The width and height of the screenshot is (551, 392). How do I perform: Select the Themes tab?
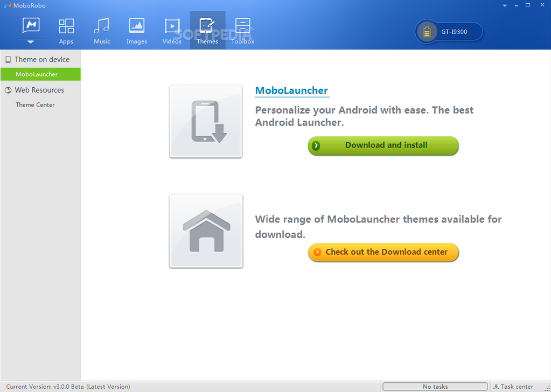pyautogui.click(x=207, y=31)
